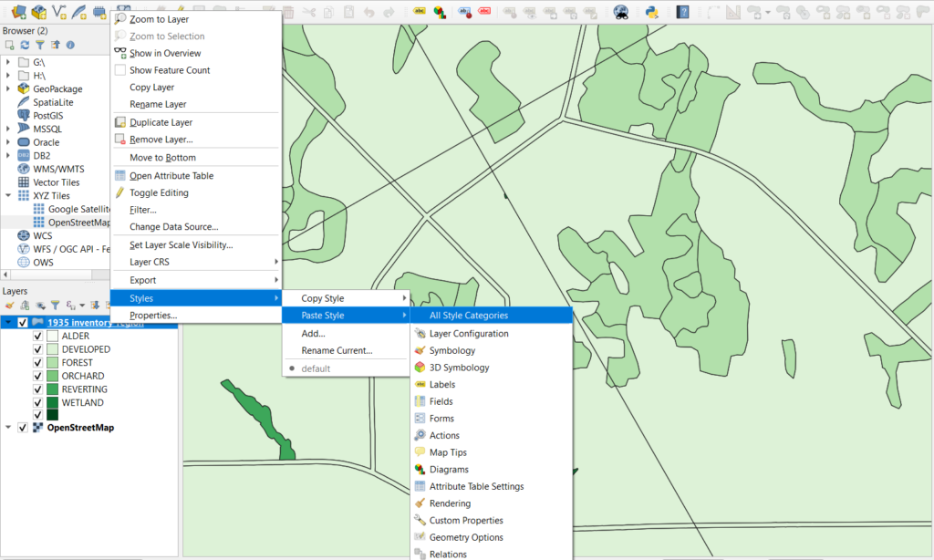Open the Python console icon
The image size is (934, 560).
click(x=651, y=11)
